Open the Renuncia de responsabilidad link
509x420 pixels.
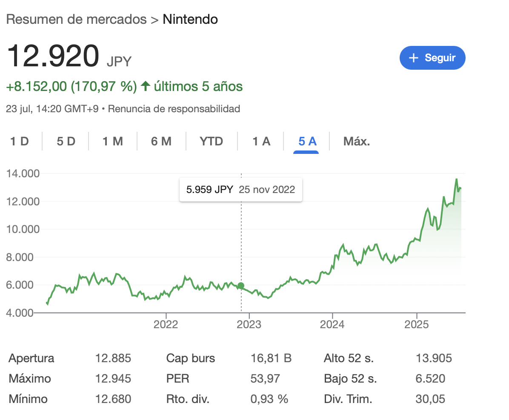click(x=174, y=109)
